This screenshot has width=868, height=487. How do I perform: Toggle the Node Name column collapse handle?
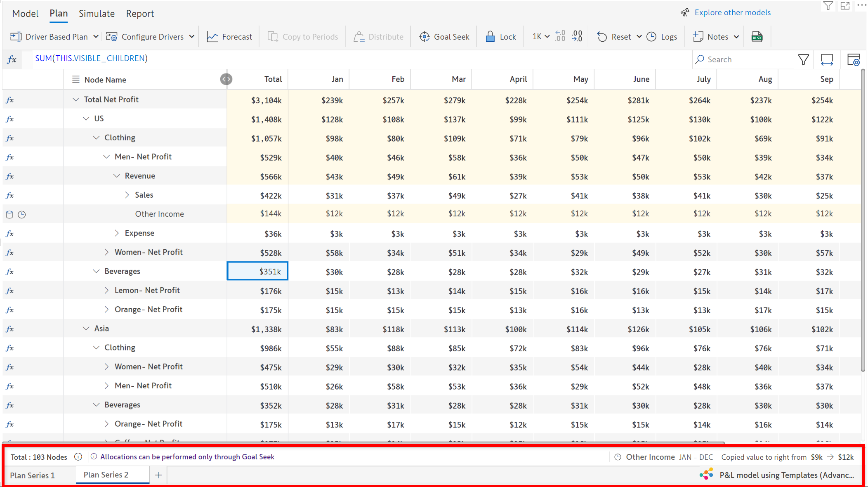(x=226, y=79)
